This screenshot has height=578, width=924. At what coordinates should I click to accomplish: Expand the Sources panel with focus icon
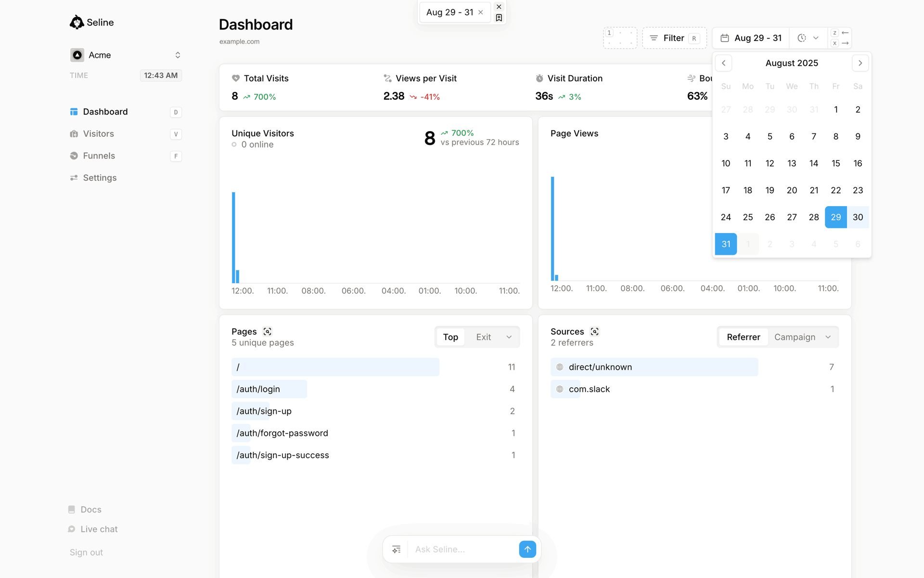tap(595, 331)
